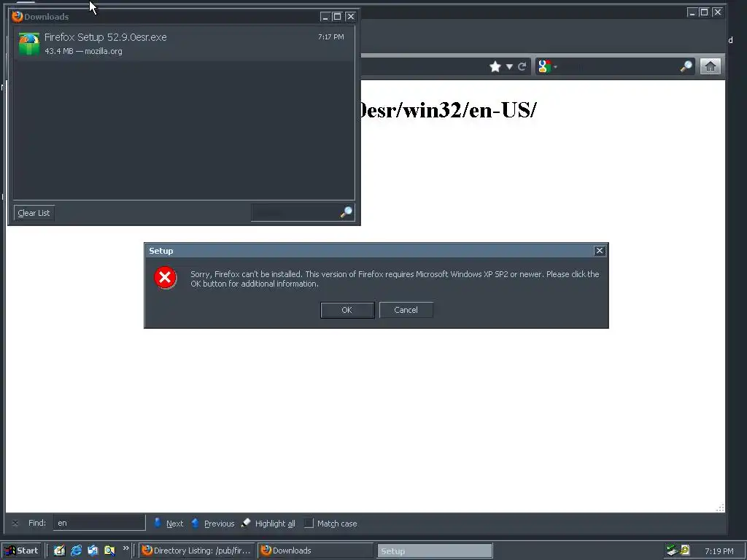Cancel the Setup error dialog

point(406,310)
